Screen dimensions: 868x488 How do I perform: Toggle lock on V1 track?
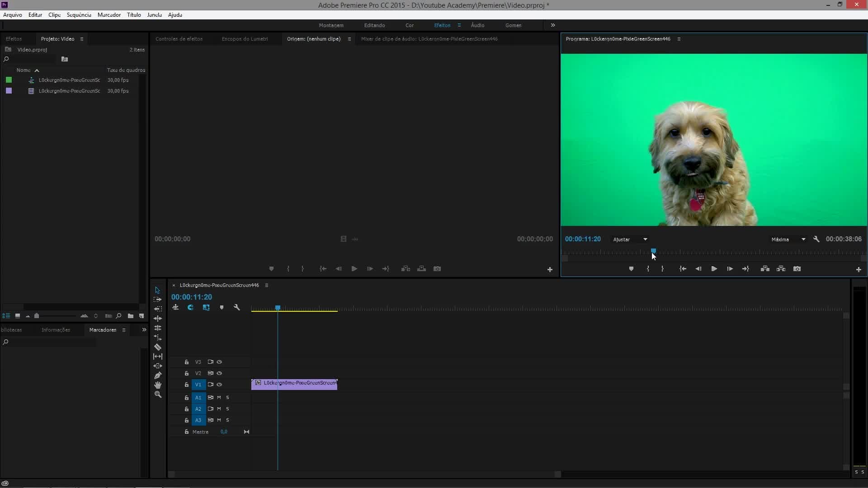tap(186, 385)
